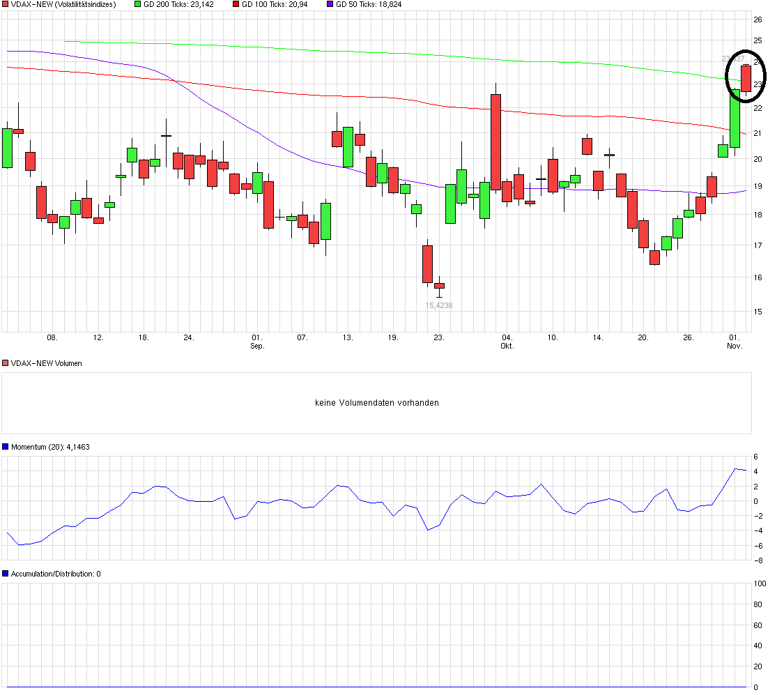Click 'keine Volumendaten vorhanden' message

tap(377, 402)
